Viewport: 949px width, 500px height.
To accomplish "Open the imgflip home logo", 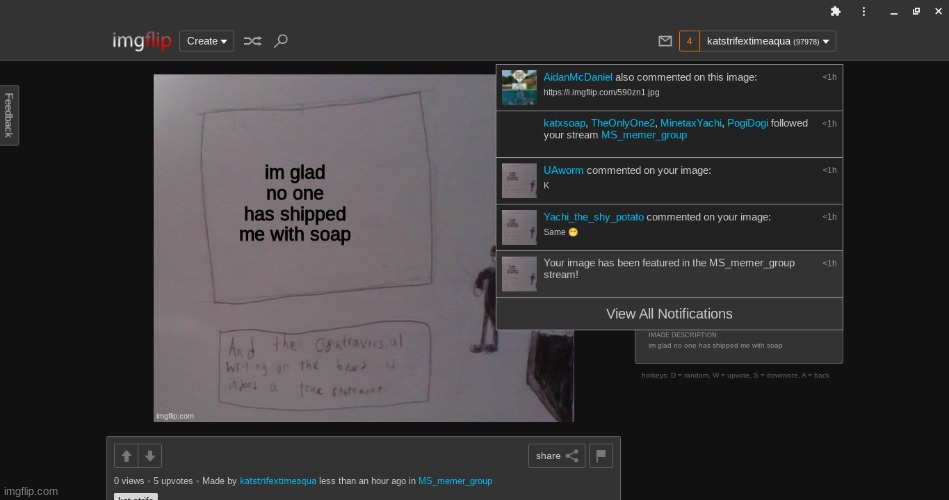I will (x=142, y=41).
